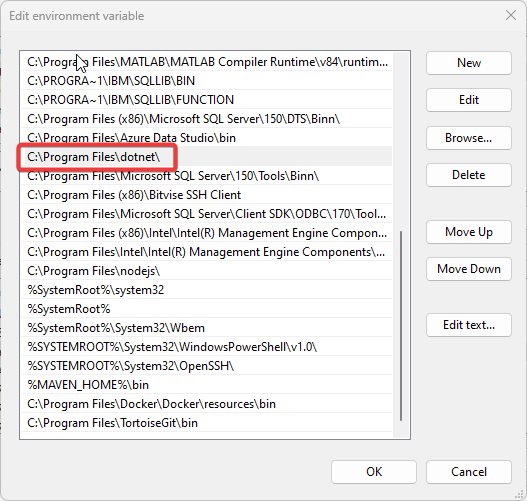Click the path list vertical scrollbar thumb
This screenshot has height=501, width=527.
pos(401,326)
